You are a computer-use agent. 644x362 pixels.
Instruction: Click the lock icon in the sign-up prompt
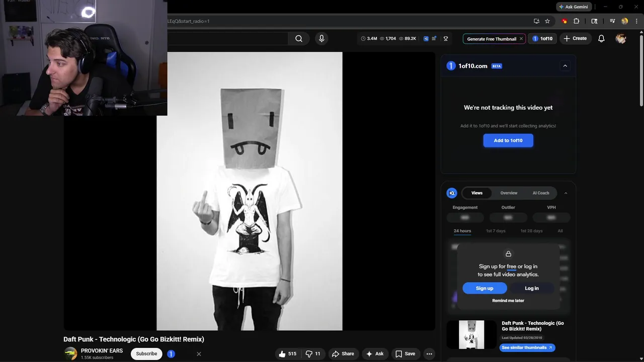click(508, 254)
